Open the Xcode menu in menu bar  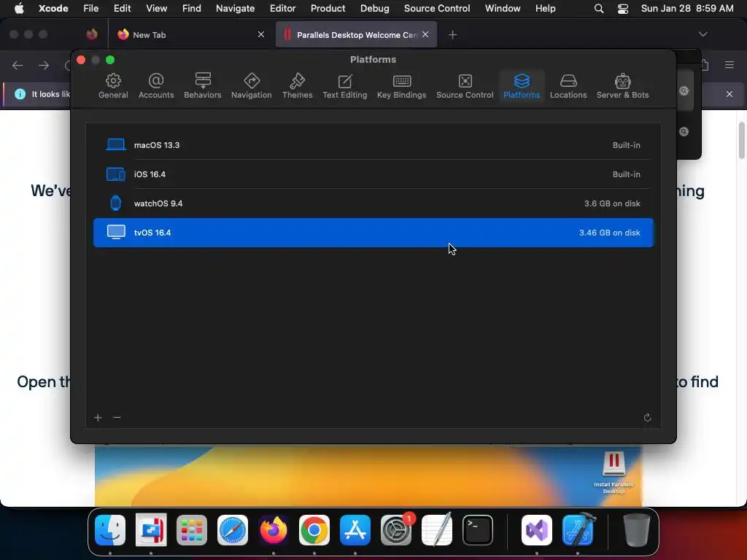point(53,8)
